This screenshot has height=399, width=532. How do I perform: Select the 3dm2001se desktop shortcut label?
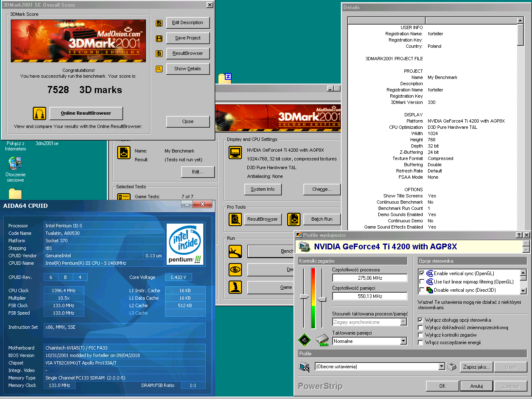pos(47,143)
